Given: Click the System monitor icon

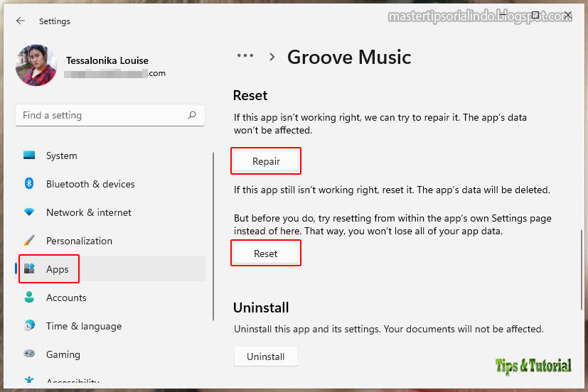Looking at the screenshot, I should pyautogui.click(x=29, y=155).
